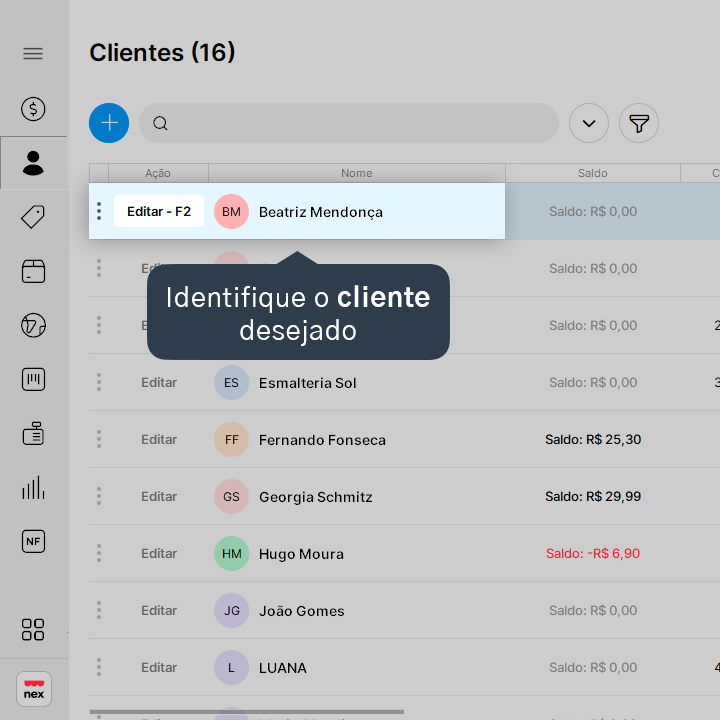Image resolution: width=720 pixels, height=720 pixels.
Task: Click balance Saldo: R$ 25,30
Action: [x=593, y=439]
